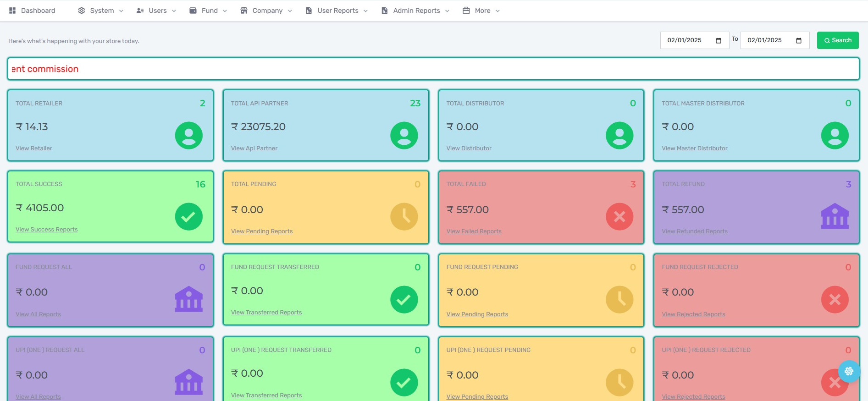Click the UPI Request Pending clock icon
Image resolution: width=868 pixels, height=401 pixels.
(x=619, y=382)
